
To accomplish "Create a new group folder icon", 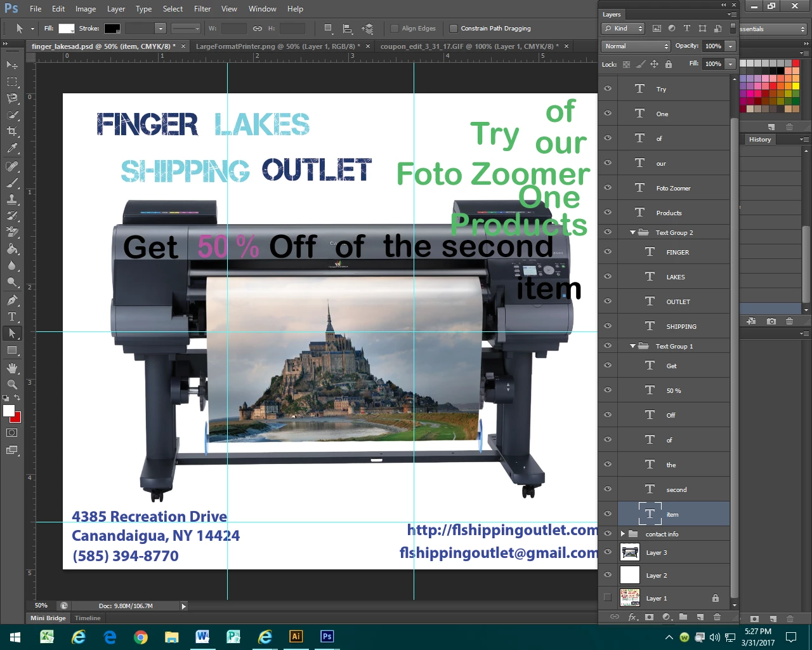I will 683,617.
